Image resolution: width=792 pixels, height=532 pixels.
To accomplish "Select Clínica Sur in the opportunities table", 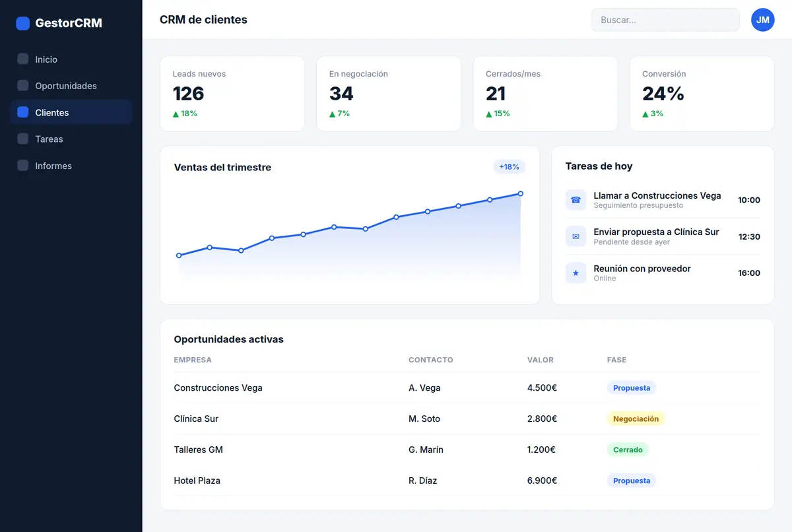I will 196,418.
